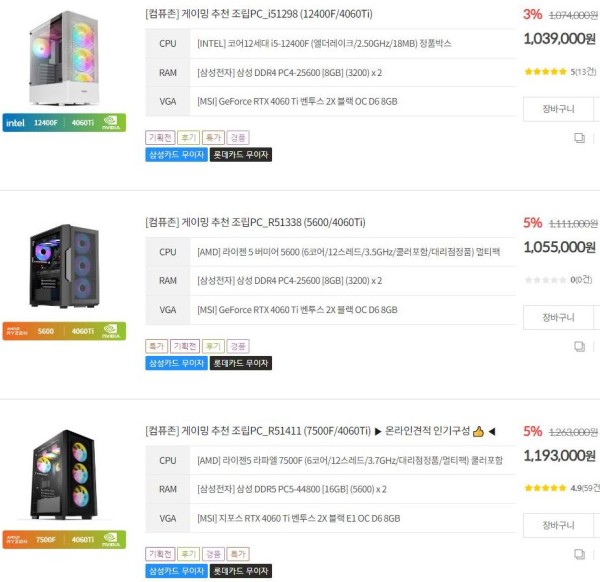The width and height of the screenshot is (600, 582).
Task: Add the 1,039,000원 PC to 장바구니
Action: pos(558,109)
